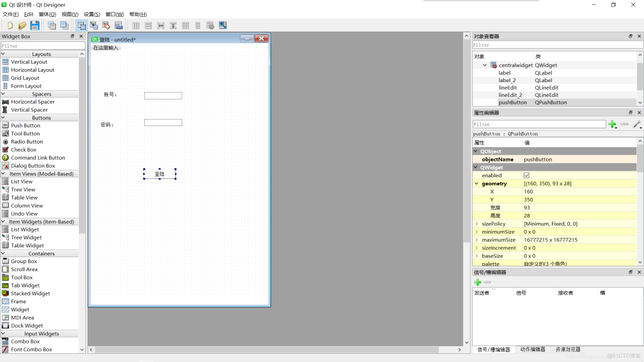Screen dimensions: 644x362
Task: Select the Edit Tab Order mode icon
Action: (x=119, y=25)
